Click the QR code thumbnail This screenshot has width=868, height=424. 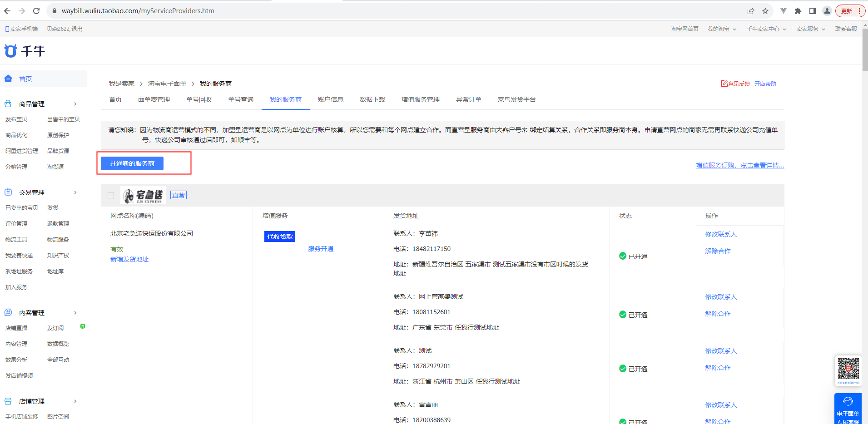click(x=848, y=370)
